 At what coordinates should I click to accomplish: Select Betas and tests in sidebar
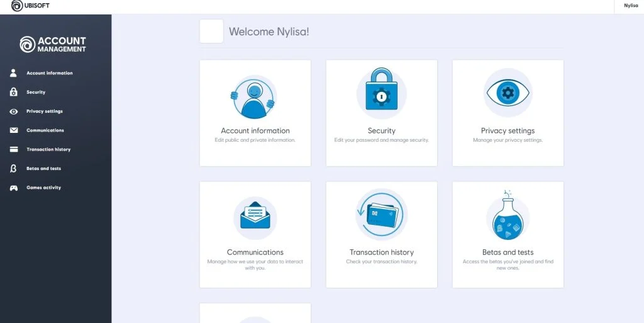tap(43, 169)
